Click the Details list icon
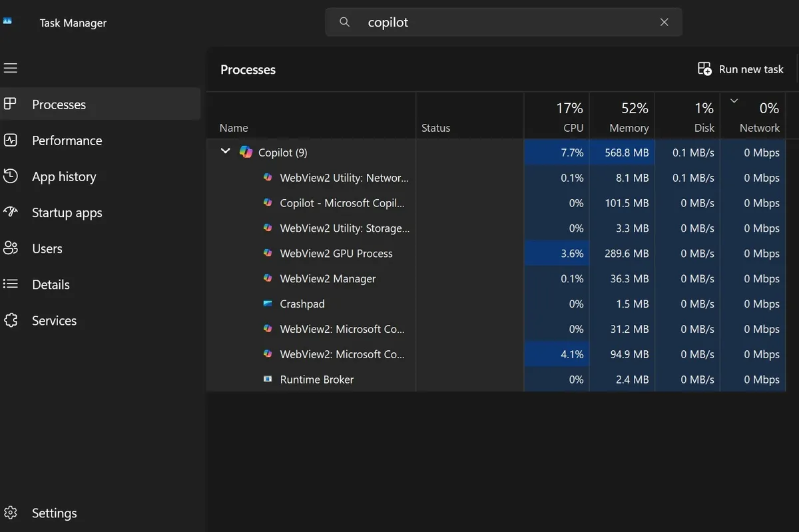The image size is (799, 532). (11, 284)
